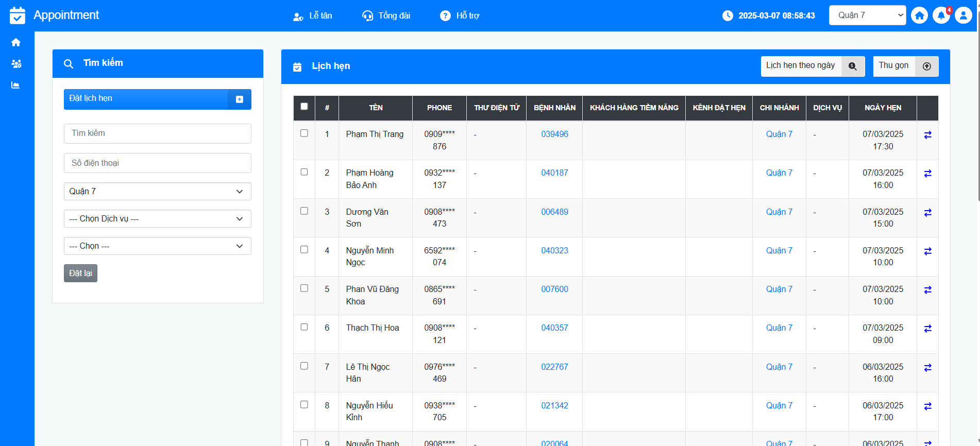Viewport: 980px width, 446px height.
Task: Toggle the select-all checkbox in table header
Action: pos(304,107)
